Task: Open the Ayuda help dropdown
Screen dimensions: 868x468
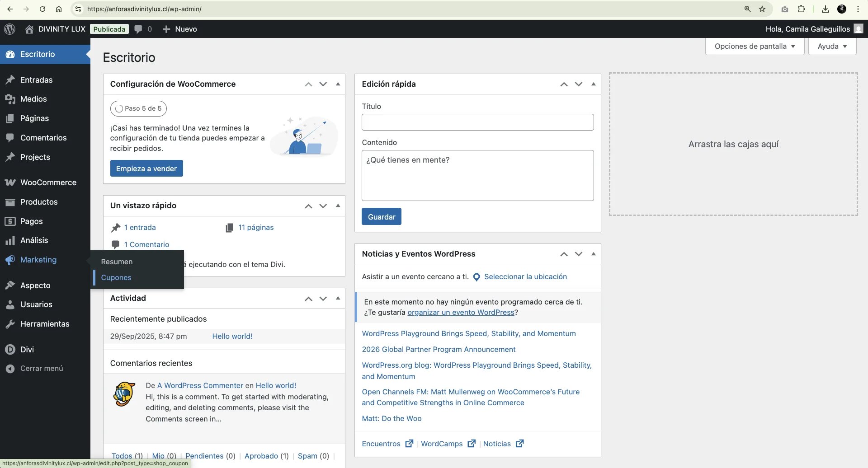Action: (832, 46)
